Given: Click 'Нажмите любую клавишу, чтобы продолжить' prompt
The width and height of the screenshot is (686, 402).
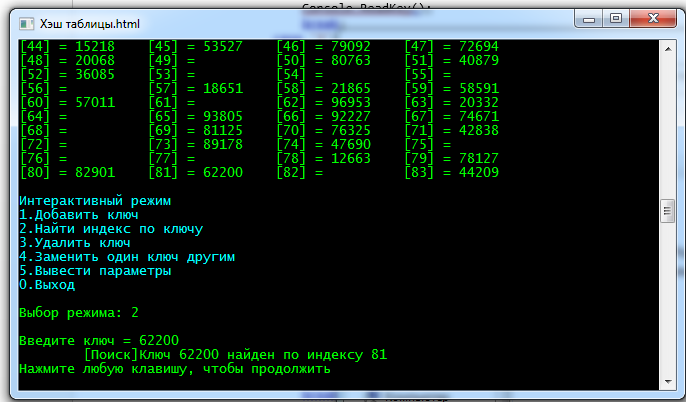Looking at the screenshot, I should pyautogui.click(x=175, y=368).
